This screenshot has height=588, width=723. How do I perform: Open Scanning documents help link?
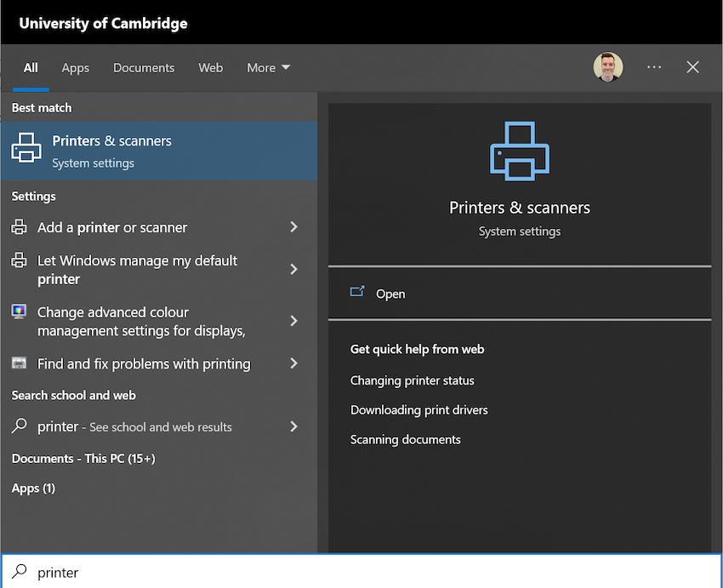coord(405,439)
